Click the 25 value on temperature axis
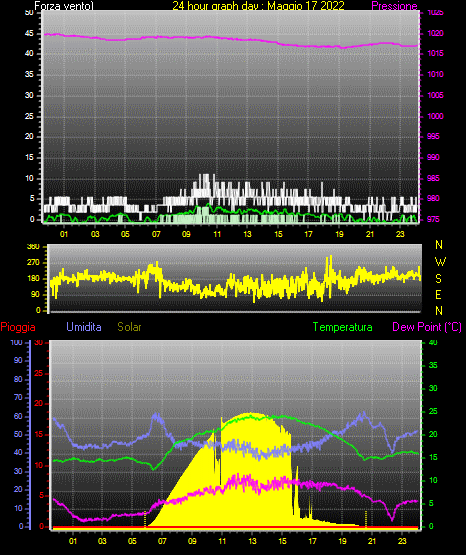This screenshot has height=555, width=466. [x=433, y=411]
